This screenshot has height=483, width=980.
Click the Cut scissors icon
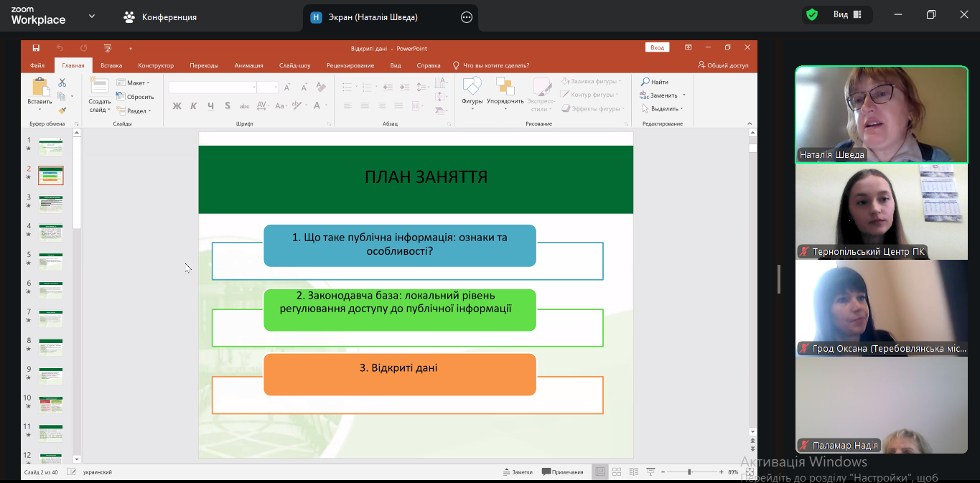[x=62, y=83]
